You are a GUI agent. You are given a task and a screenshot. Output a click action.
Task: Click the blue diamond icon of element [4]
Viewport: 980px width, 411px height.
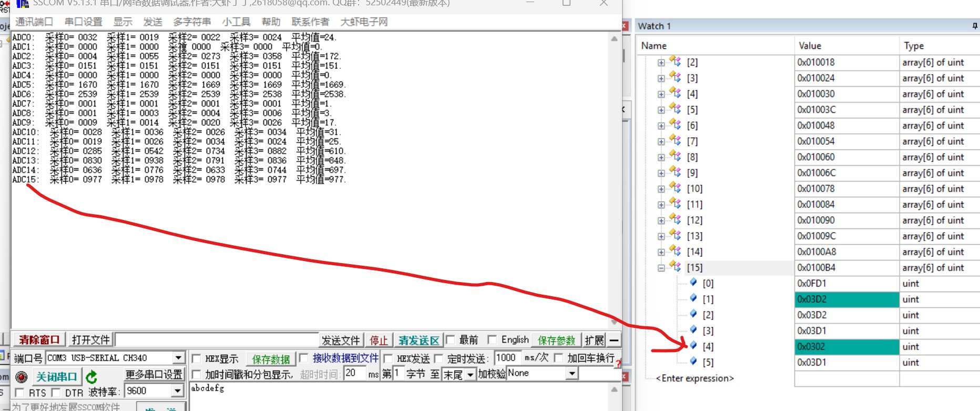(x=693, y=346)
